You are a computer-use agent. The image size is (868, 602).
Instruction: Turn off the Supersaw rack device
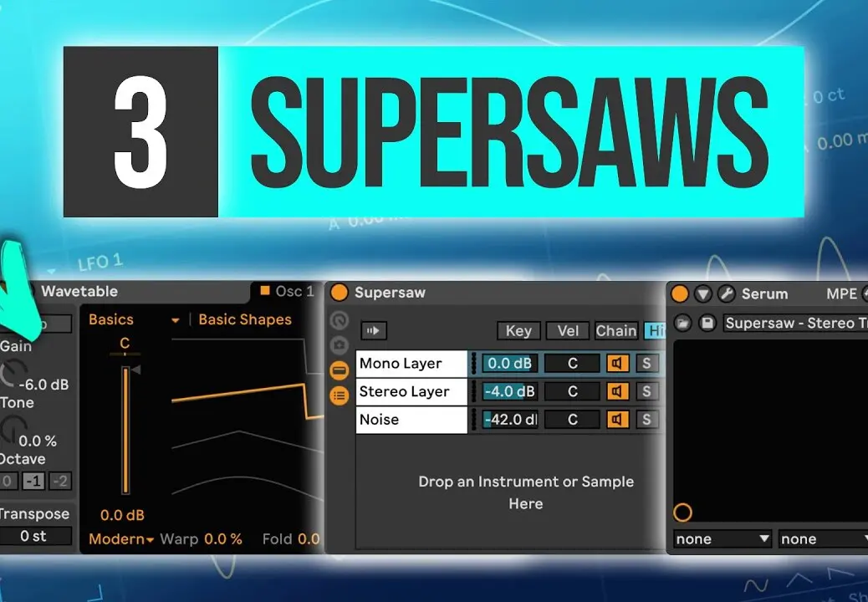339,293
